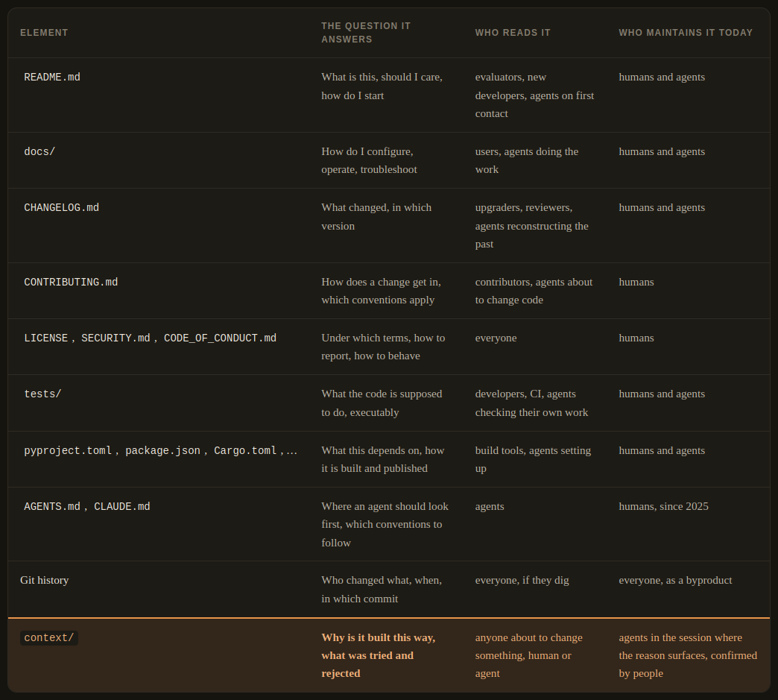
Task: Click the CHANGELOG.md entry
Action: (62, 208)
